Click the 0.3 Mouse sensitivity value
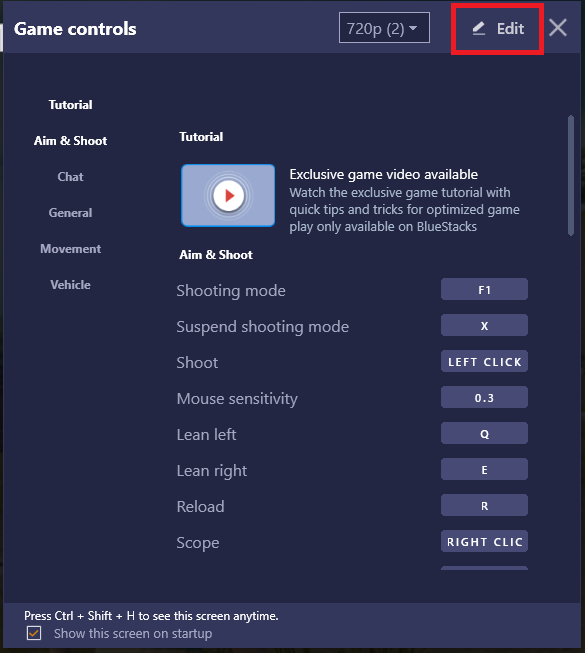Screen dimensions: 585x653 click(484, 397)
